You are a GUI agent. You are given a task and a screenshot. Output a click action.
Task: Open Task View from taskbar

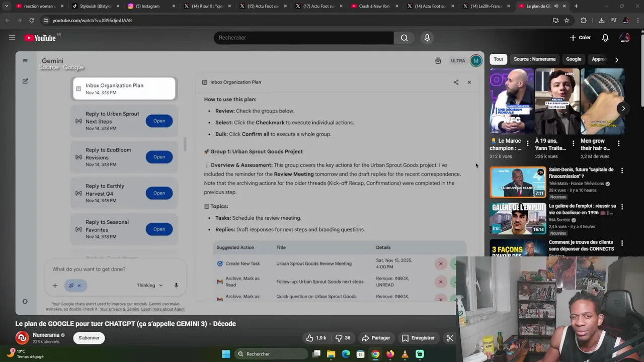[316, 354]
